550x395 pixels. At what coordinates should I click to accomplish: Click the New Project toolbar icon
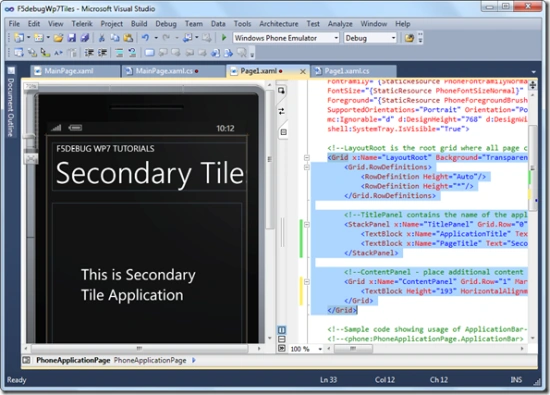click(x=19, y=38)
